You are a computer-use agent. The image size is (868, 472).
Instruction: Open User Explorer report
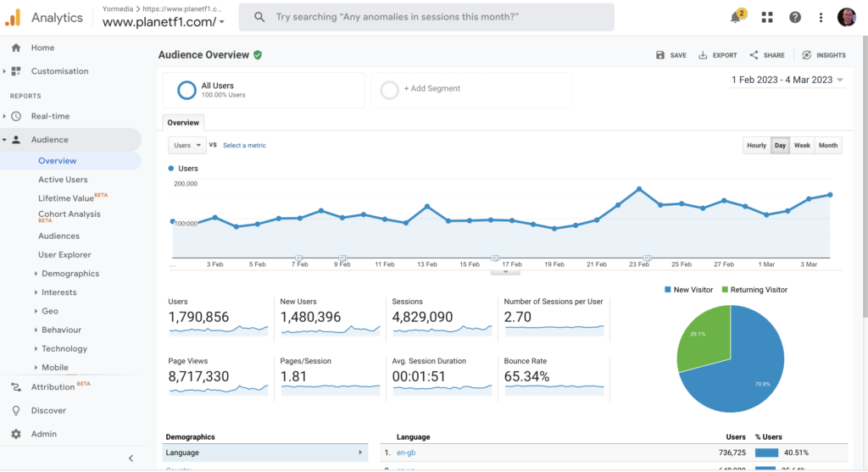[x=64, y=254]
